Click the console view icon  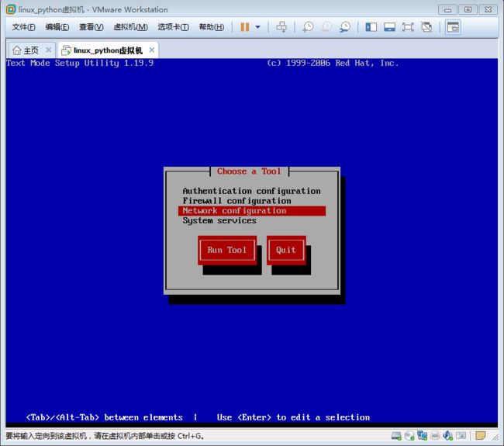click(x=453, y=27)
